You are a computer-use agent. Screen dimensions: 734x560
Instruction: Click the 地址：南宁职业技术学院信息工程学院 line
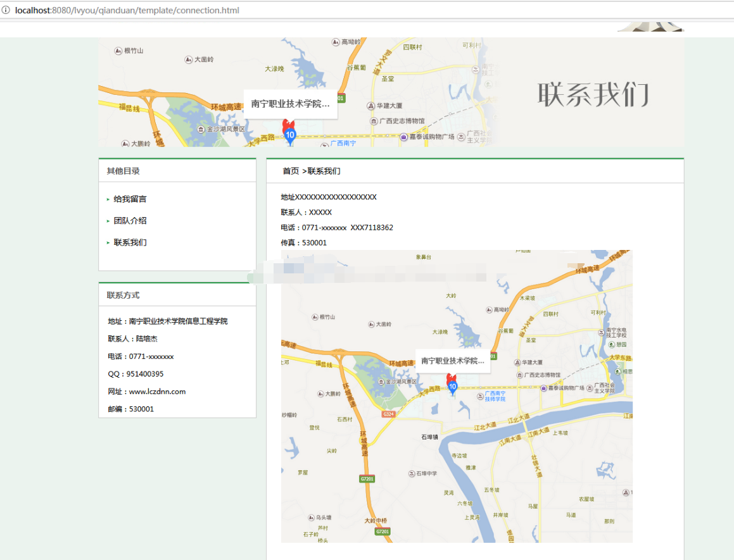click(x=168, y=321)
